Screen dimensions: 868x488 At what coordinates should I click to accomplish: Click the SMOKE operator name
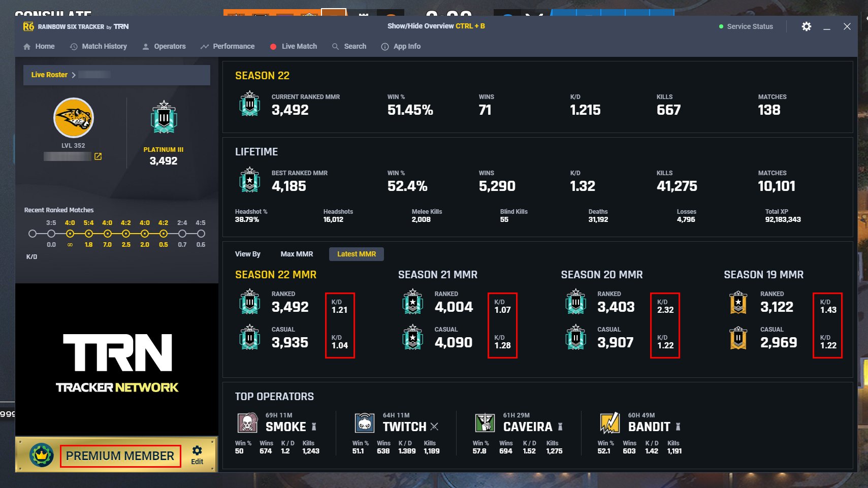point(286,427)
